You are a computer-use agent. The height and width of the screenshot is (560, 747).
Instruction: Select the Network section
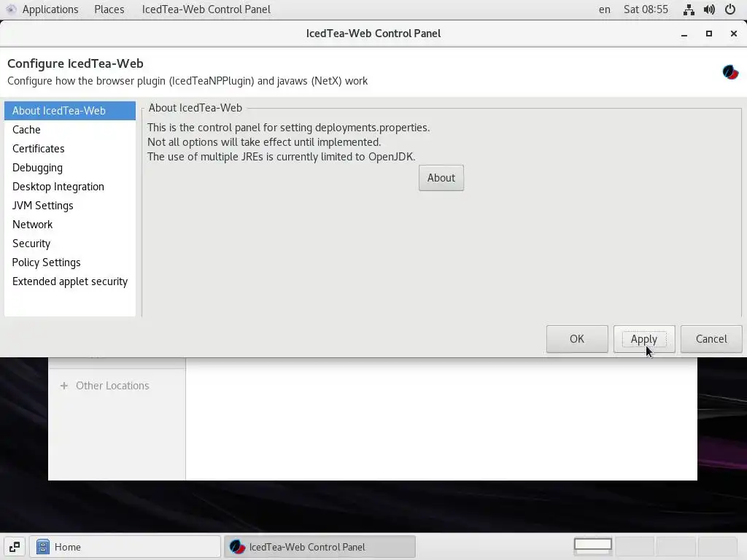coord(70,225)
